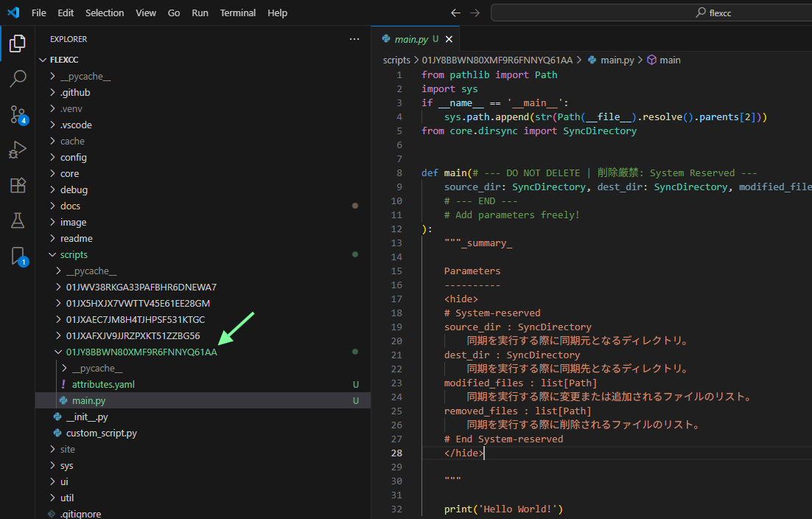
Task: Expand the ui folder
Action: pos(203,481)
